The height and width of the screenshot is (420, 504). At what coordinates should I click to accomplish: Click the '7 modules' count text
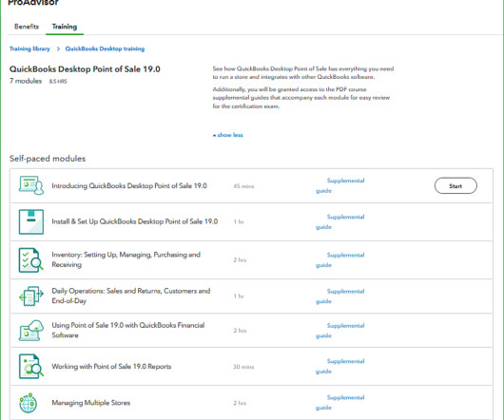point(26,81)
